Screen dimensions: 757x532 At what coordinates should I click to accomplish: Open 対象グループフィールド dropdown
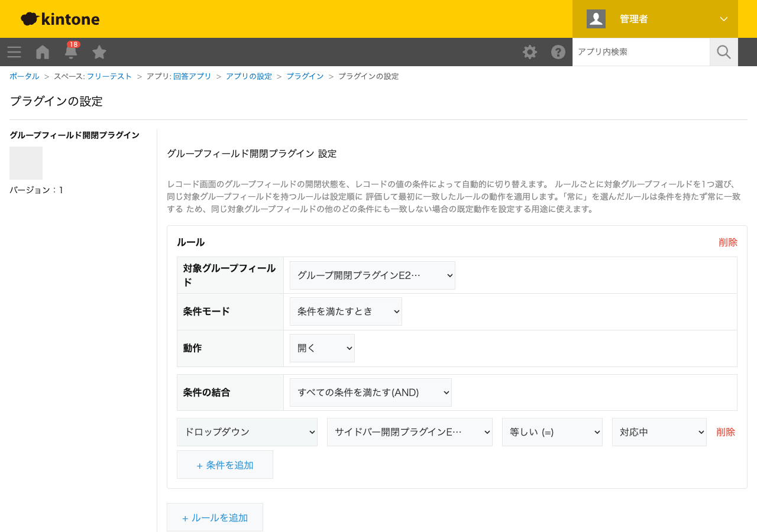tap(373, 275)
